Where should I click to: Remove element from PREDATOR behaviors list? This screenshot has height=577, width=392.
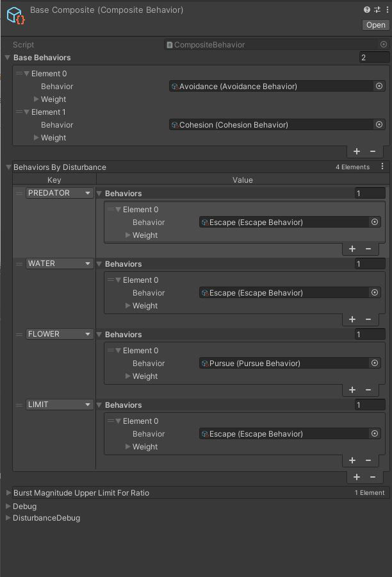[x=368, y=249]
